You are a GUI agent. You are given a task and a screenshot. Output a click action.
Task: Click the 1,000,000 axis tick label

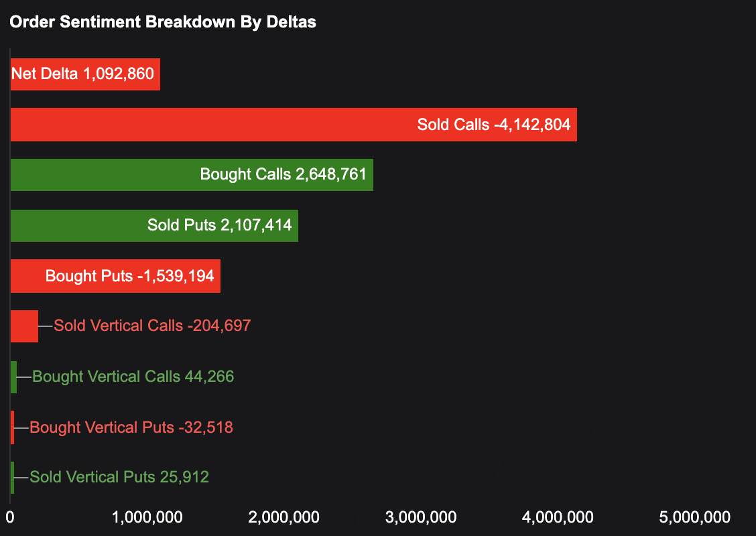click(146, 517)
